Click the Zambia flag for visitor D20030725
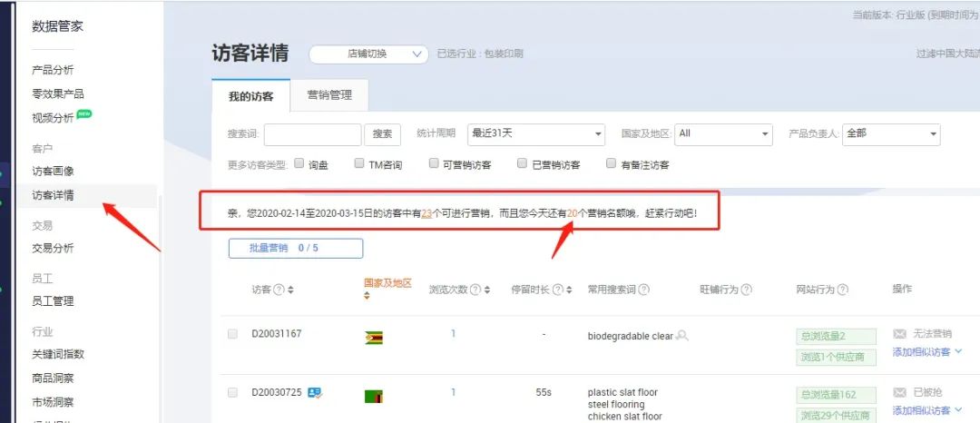980x423 pixels. click(374, 396)
